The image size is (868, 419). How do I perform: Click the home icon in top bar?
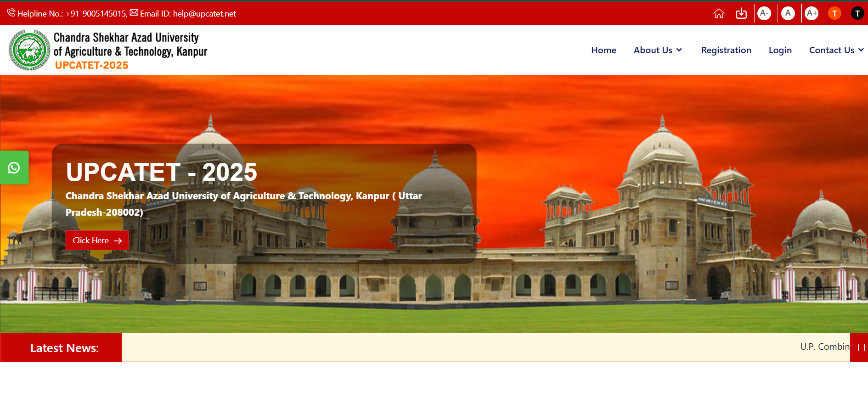[x=719, y=13]
